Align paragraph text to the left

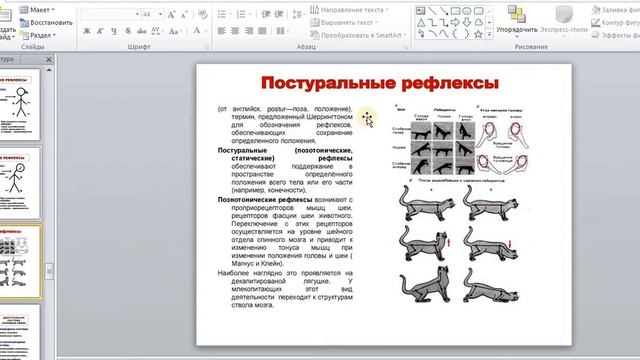[222, 31]
